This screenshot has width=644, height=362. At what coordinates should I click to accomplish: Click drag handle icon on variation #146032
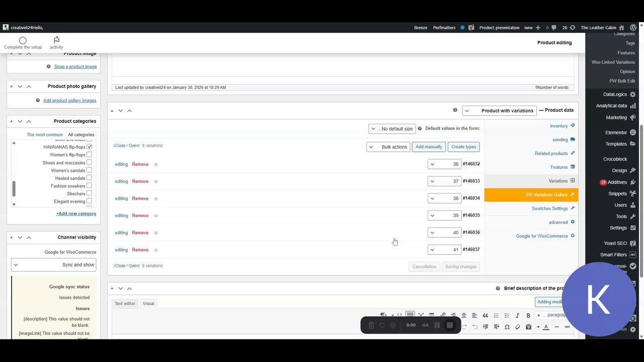(156, 164)
